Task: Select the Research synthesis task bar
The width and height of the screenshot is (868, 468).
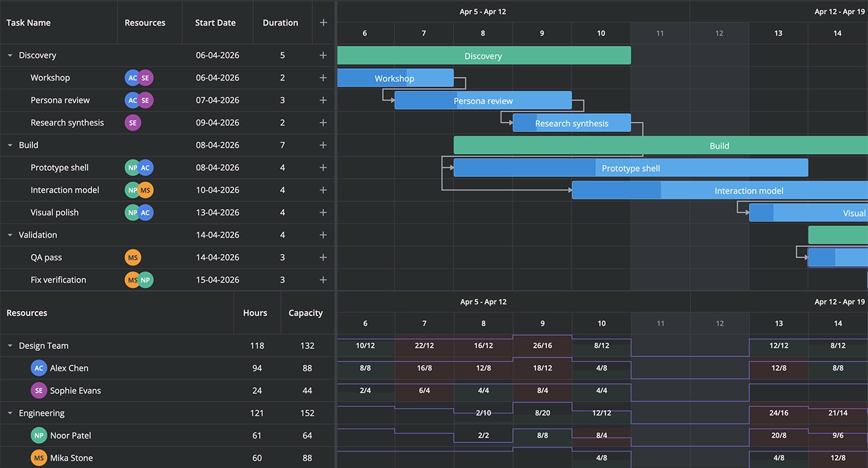Action: point(571,123)
